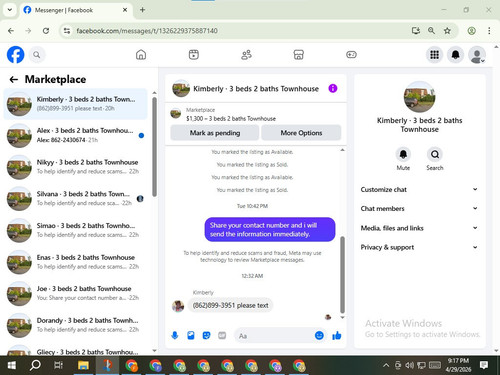500x375 pixels.
Task: Expand the Privacy & support section
Action: point(419,247)
